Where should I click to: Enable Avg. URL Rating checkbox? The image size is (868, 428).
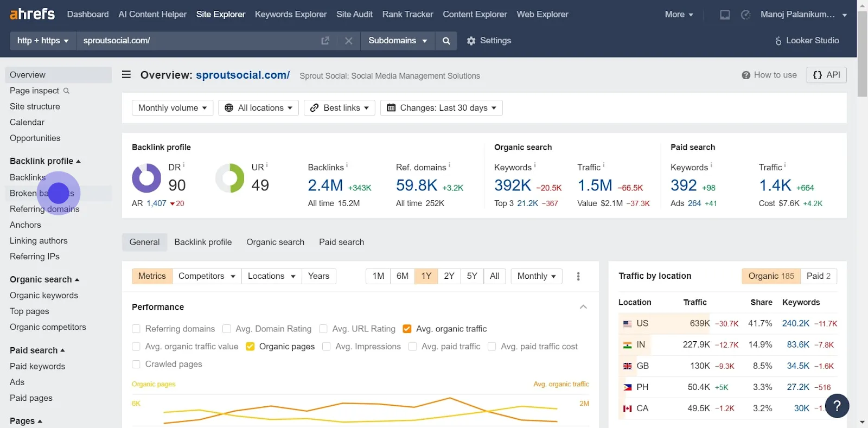point(323,329)
